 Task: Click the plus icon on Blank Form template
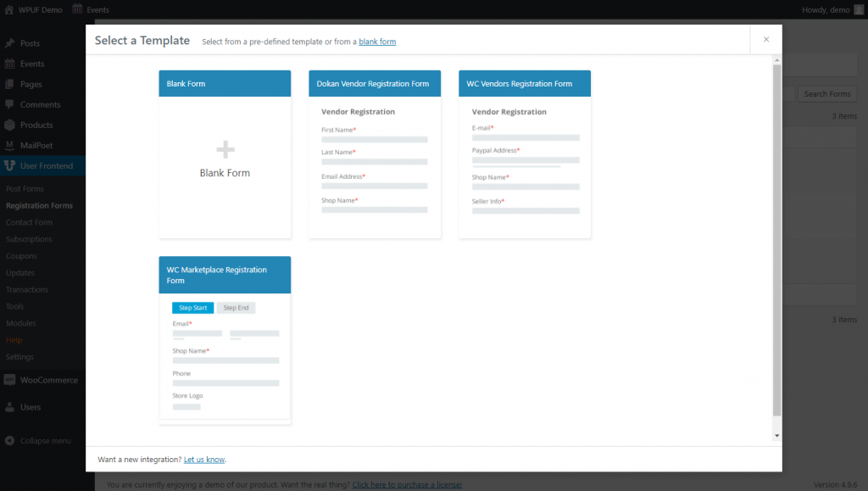(225, 148)
